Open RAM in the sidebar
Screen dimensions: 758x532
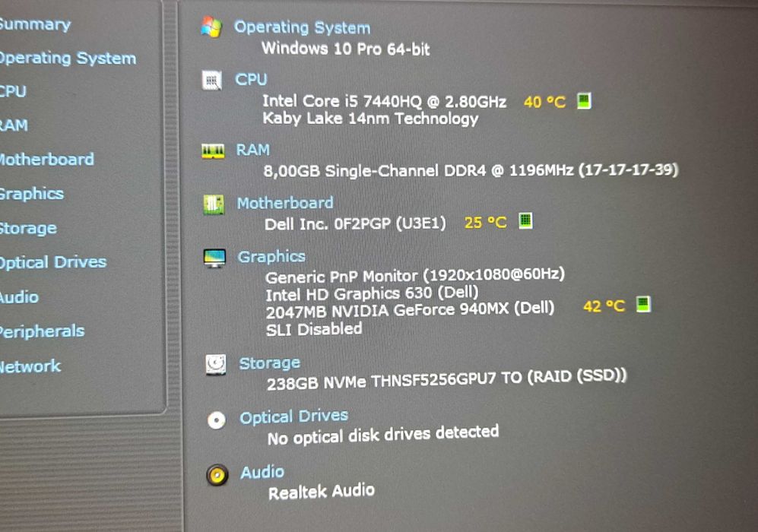point(14,125)
